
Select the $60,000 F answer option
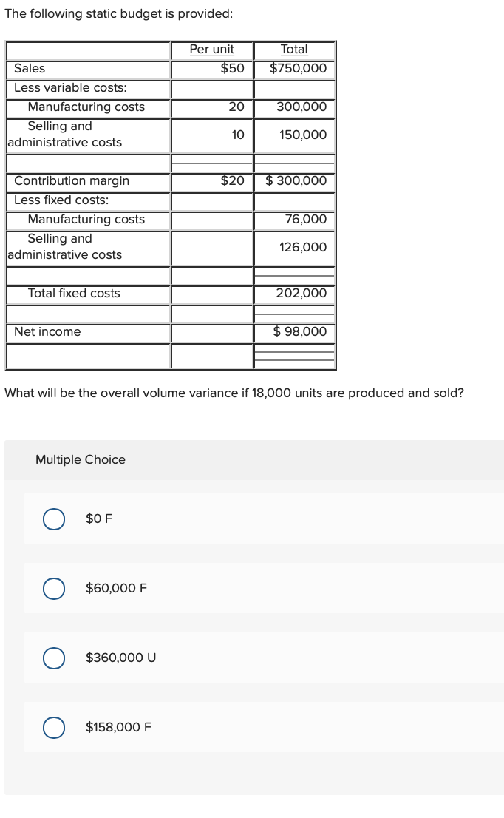tap(53, 589)
